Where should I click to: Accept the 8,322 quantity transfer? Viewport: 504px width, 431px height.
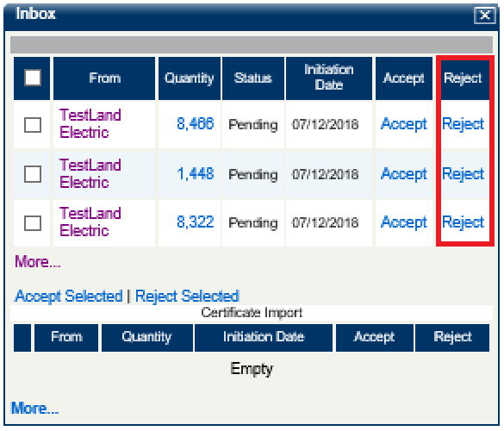[404, 222]
